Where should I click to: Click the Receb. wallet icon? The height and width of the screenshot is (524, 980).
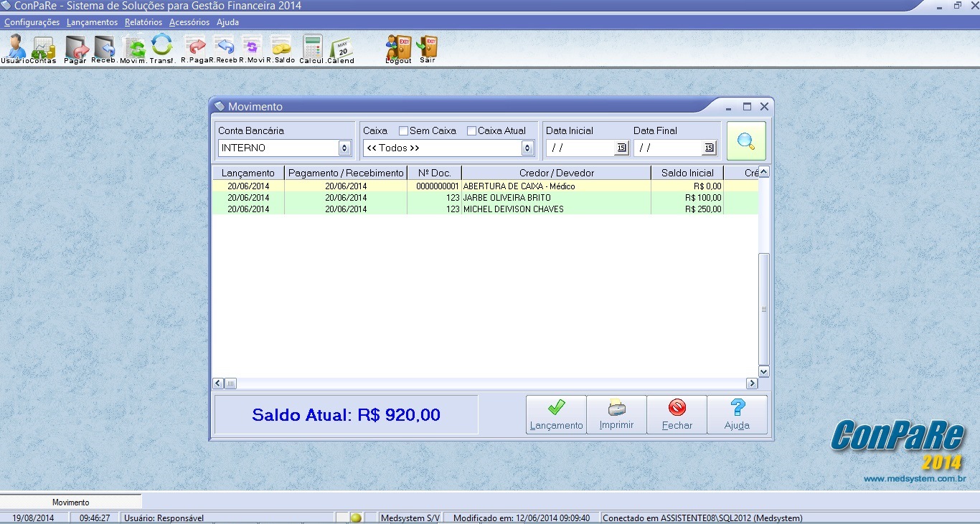(x=105, y=49)
